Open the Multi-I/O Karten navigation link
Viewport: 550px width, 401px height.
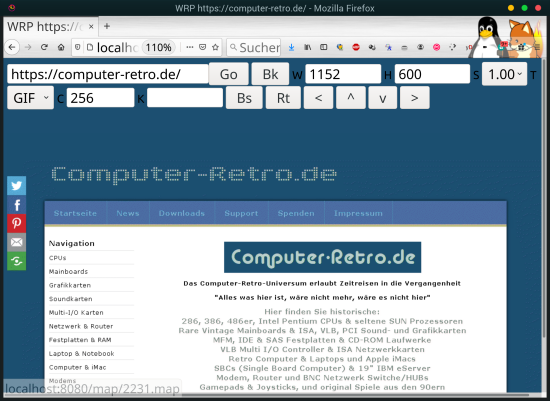click(x=76, y=313)
